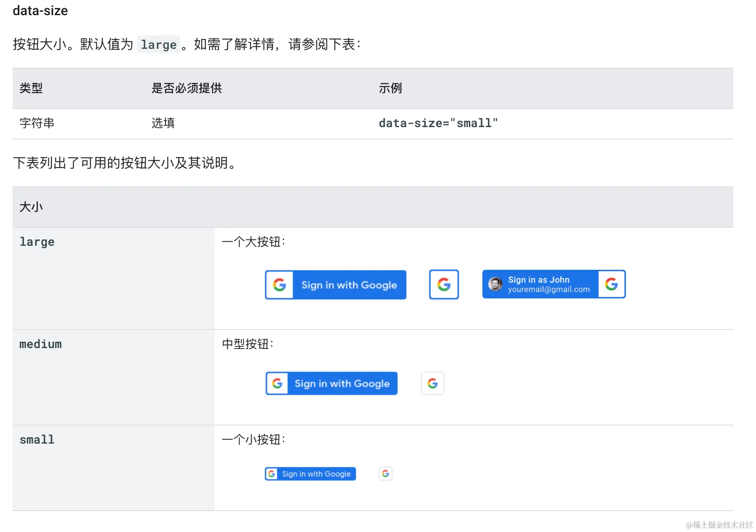Click the '类型' column header
Image resolution: width=756 pixels, height=532 pixels.
[31, 88]
